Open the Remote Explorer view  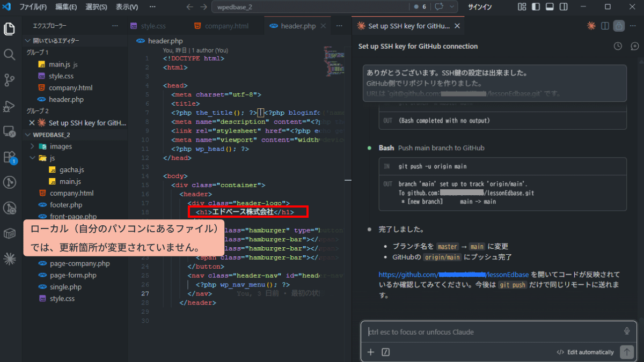tap(9, 131)
